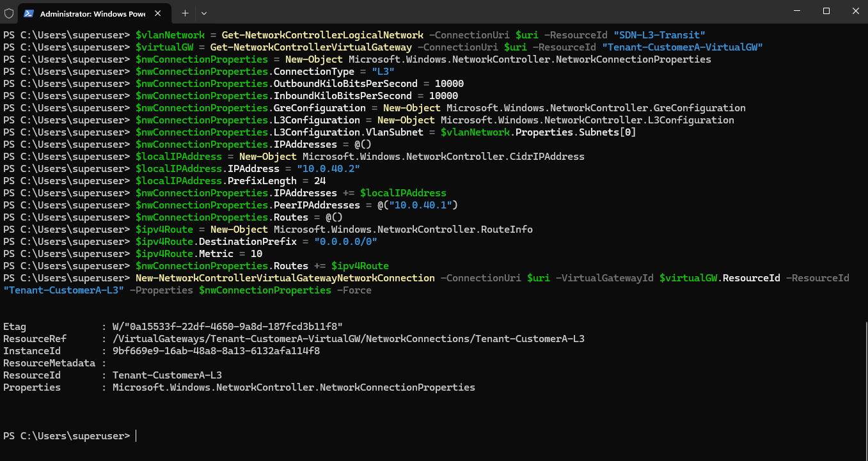Screen dimensions: 868x461
Task: Click the New-NetworkControllerVirtualGatewayNetworkConnection command text
Action: click(x=285, y=278)
